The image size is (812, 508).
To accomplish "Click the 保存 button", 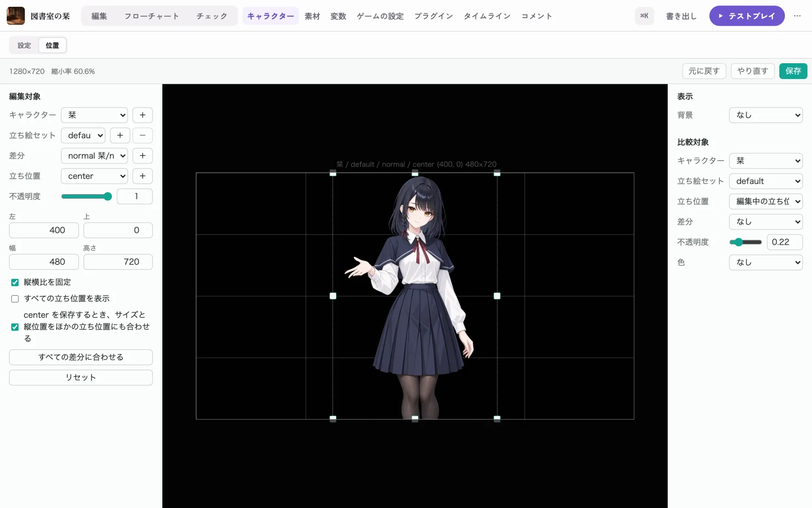I will [793, 71].
